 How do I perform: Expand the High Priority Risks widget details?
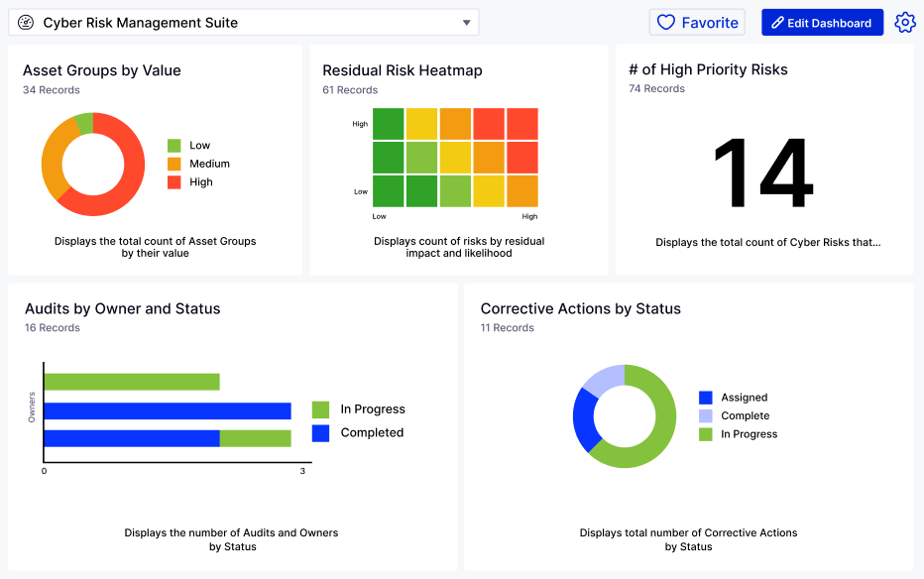pos(765,241)
